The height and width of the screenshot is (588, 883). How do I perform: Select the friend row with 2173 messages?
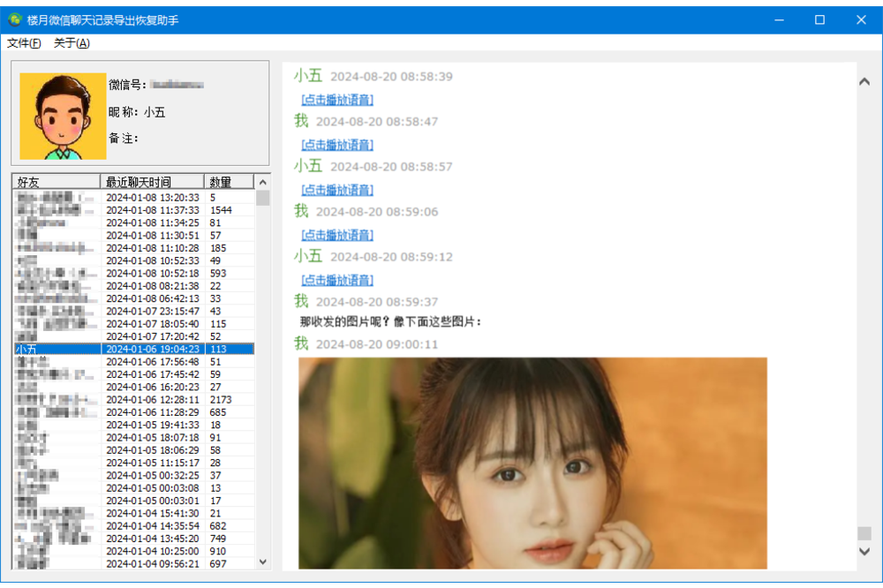[132, 400]
